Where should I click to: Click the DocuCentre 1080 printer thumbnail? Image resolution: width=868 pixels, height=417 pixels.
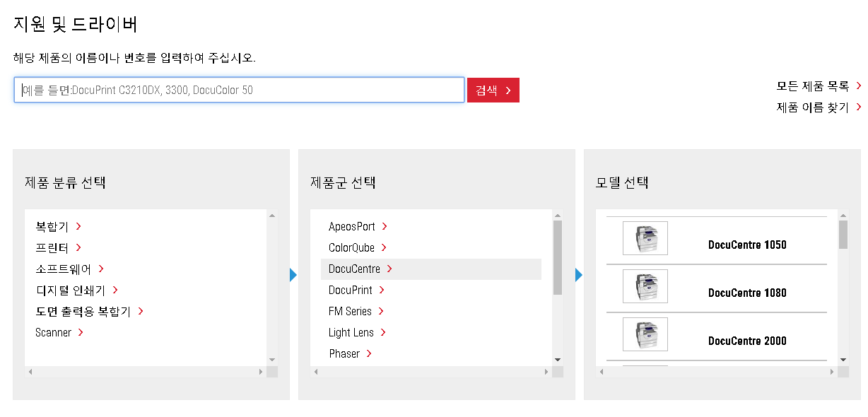(x=645, y=286)
